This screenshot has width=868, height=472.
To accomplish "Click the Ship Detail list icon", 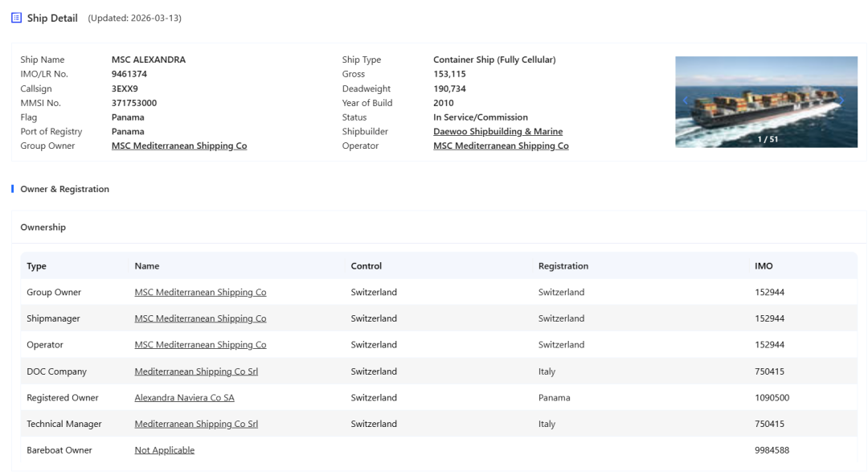I will pos(16,18).
